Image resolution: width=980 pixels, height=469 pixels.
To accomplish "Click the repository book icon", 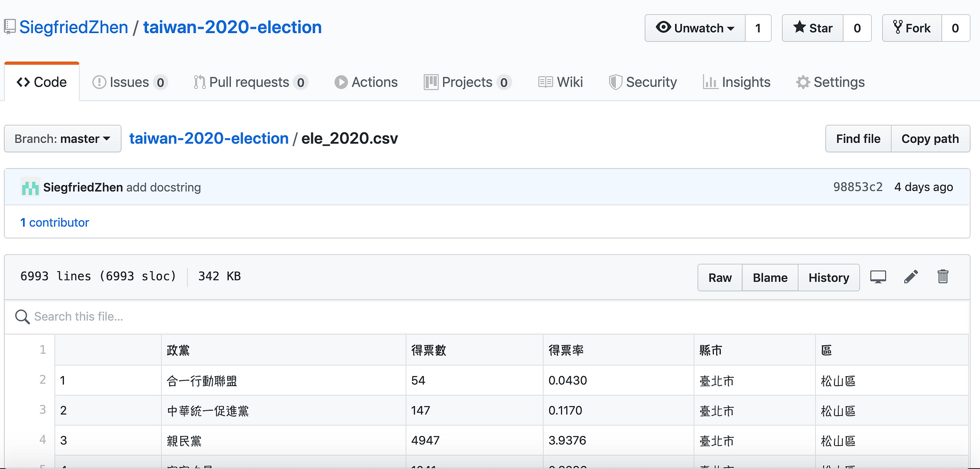I will [10, 27].
